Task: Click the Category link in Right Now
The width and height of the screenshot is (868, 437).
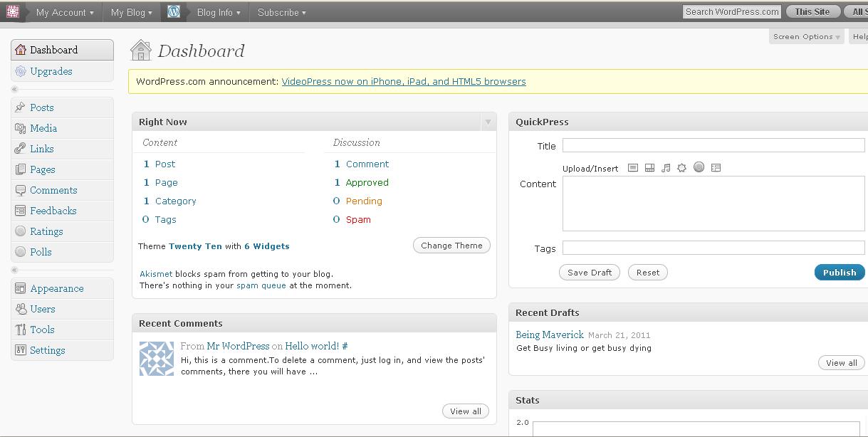Action: pos(176,201)
